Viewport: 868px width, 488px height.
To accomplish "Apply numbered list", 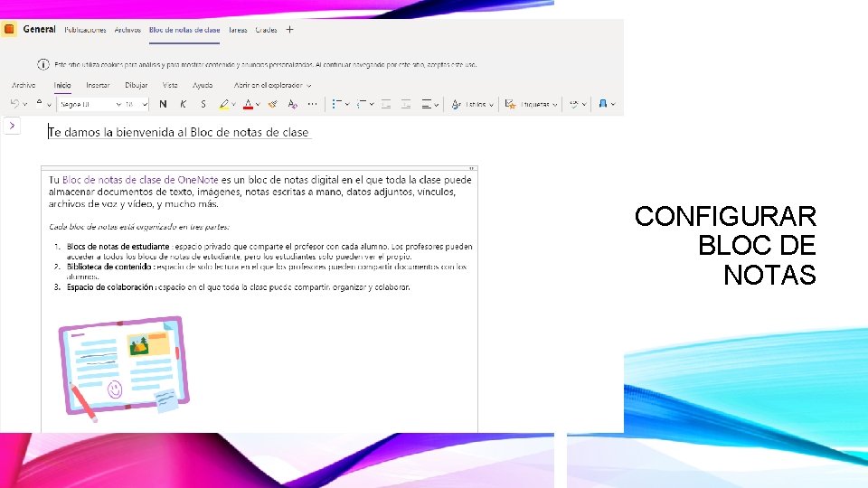I will [361, 104].
